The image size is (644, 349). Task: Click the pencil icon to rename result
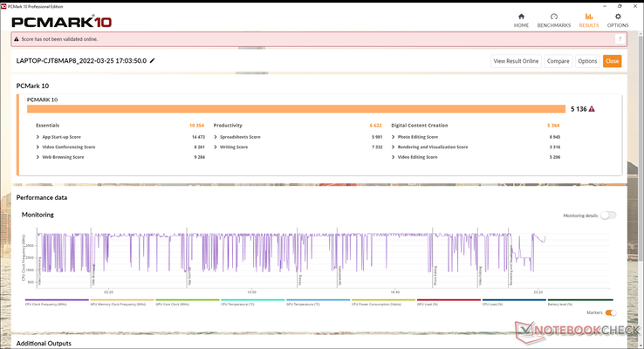153,61
